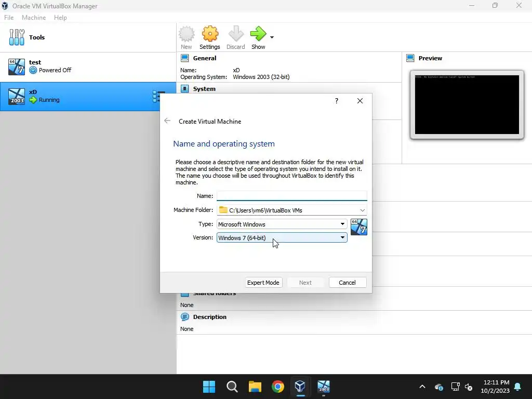The image size is (532, 399).
Task: Open Settings from the toolbar
Action: 210,37
